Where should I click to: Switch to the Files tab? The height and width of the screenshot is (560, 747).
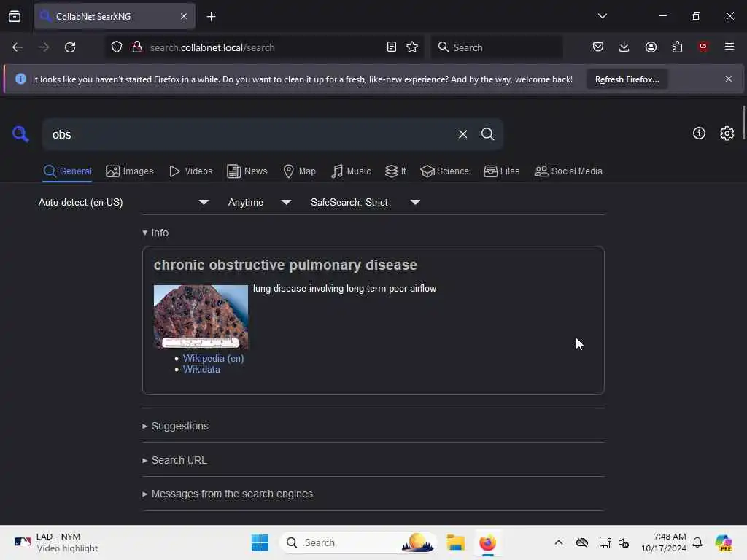(501, 171)
